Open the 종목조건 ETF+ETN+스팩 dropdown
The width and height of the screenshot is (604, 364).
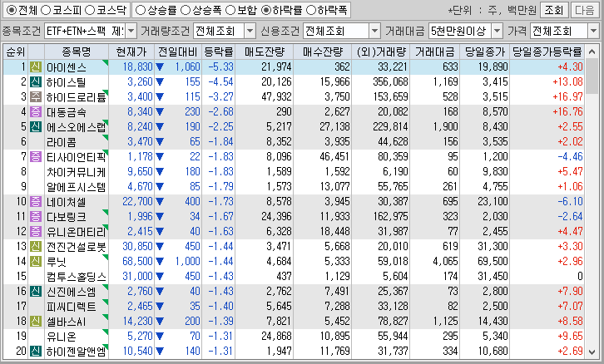coord(131,31)
